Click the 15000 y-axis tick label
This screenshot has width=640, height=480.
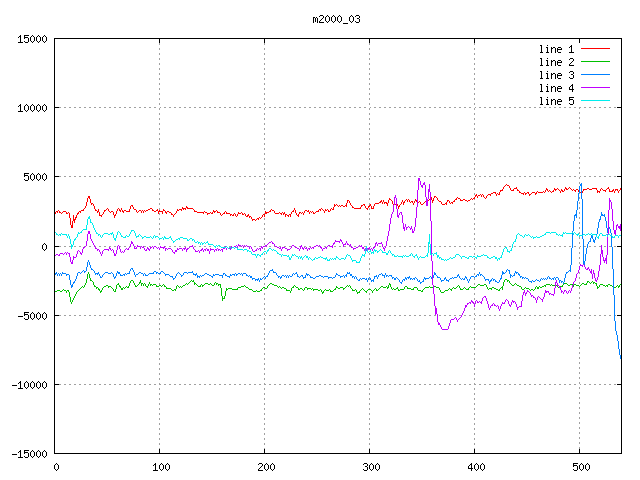tap(32, 39)
